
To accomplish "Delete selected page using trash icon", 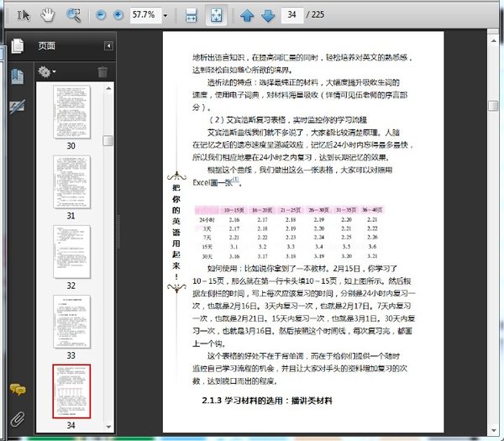I will pos(102,72).
